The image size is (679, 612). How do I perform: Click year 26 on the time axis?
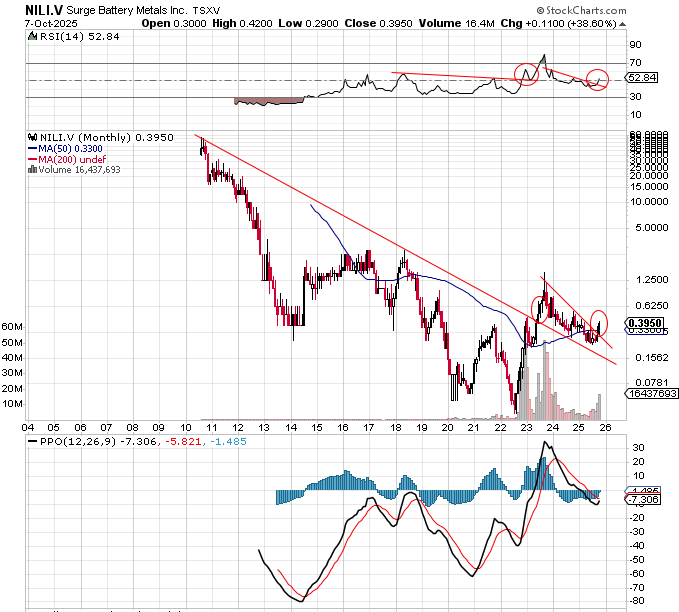(605, 427)
